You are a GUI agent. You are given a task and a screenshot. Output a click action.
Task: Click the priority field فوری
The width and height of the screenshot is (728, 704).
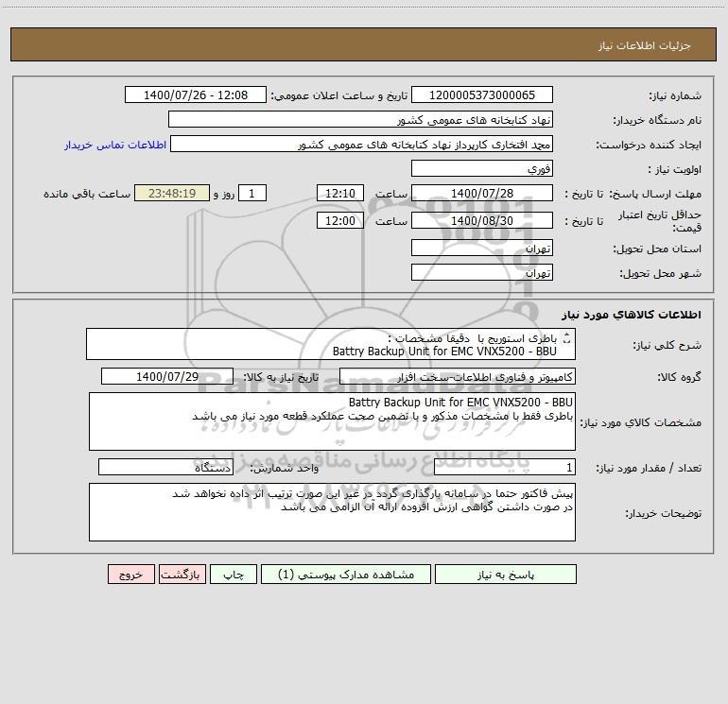tap(482, 168)
